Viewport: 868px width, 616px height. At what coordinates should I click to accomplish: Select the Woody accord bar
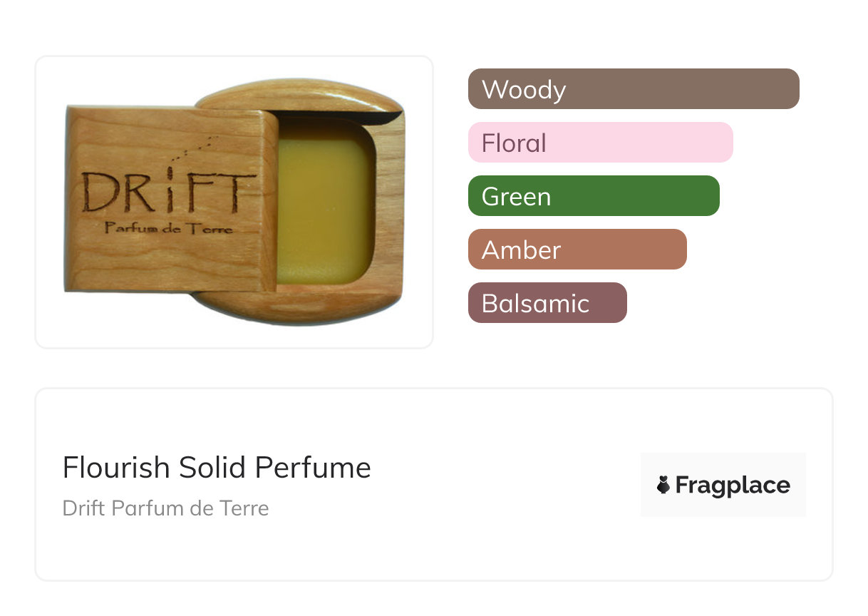[x=634, y=89]
